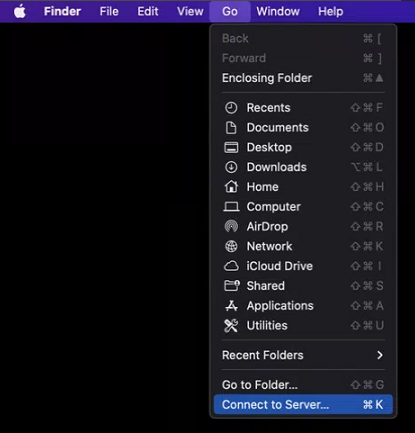This screenshot has height=433, width=415.
Task: Expand the Recent Folders submenu arrow
Action: pyautogui.click(x=380, y=355)
